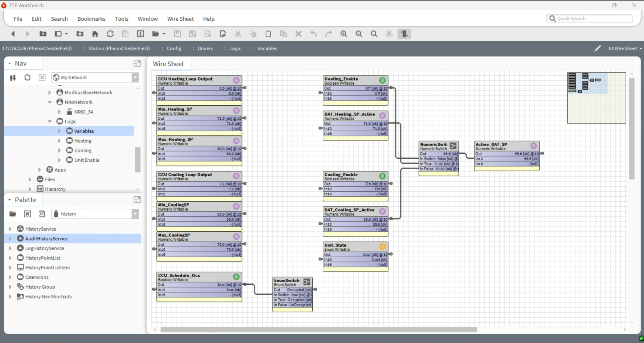
Task: Collapse the Palette panel header
Action: click(x=10, y=200)
